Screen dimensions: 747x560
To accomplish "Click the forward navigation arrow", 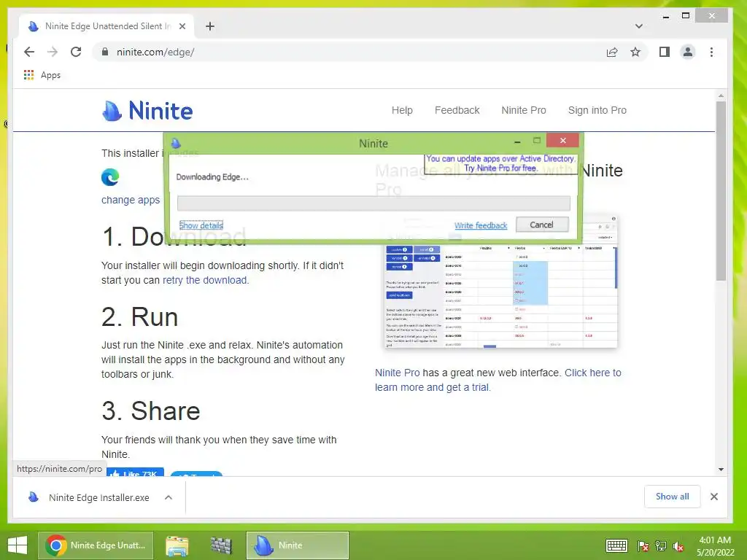I will (x=53, y=52).
